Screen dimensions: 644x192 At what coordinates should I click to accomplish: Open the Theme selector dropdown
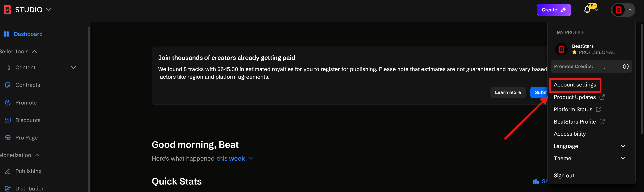623,158
